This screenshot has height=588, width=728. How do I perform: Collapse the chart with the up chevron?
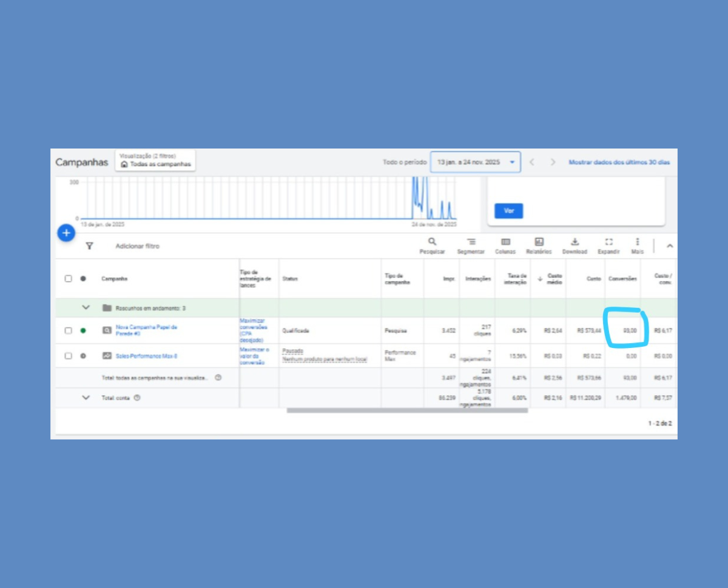(670, 246)
